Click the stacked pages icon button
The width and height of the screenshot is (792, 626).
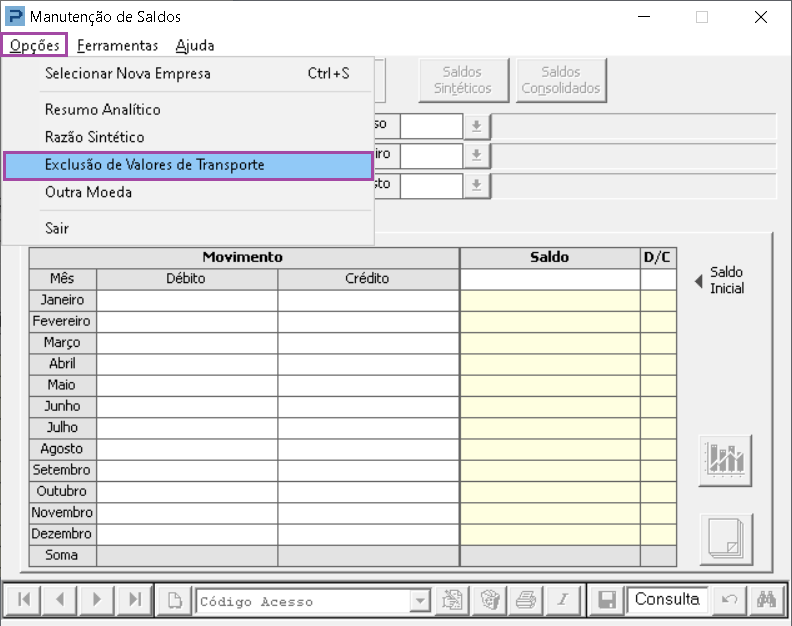(725, 539)
